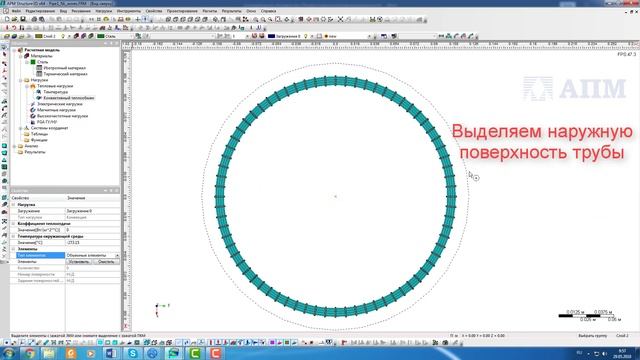Select Магнитные нагрузки tree item
This screenshot has height=360, width=640.
(x=56, y=110)
